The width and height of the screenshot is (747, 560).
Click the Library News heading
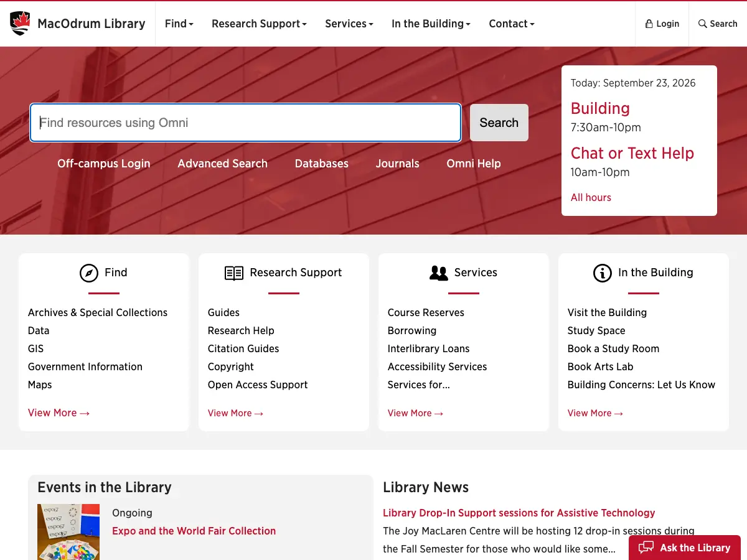426,487
